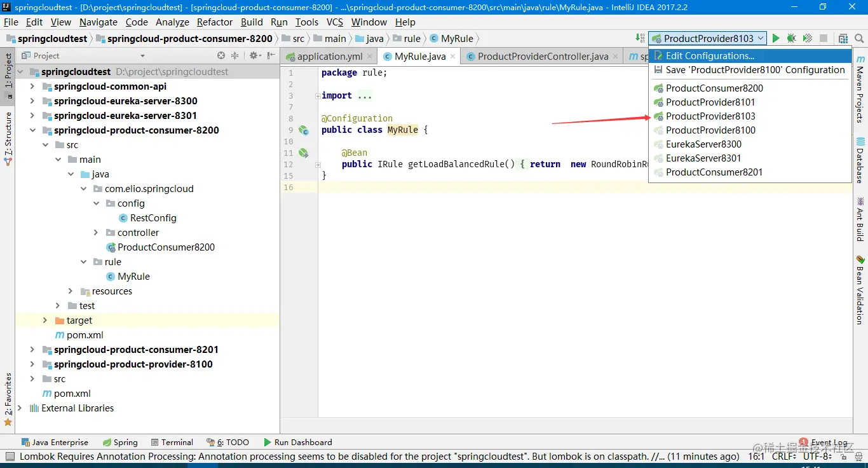Click the Spring bean gutter icon on line 9
The height and width of the screenshot is (468, 868).
pos(304,130)
